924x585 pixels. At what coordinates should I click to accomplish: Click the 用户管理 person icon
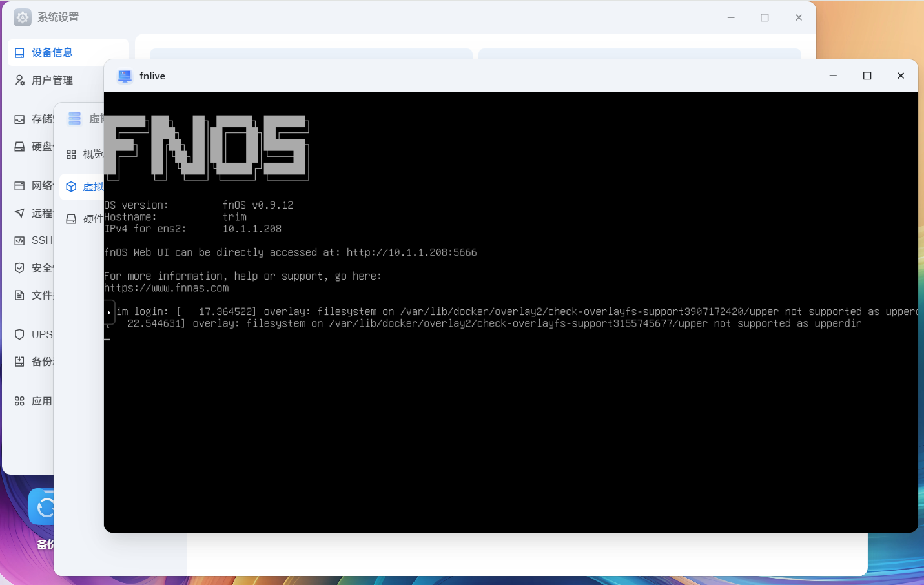[19, 80]
